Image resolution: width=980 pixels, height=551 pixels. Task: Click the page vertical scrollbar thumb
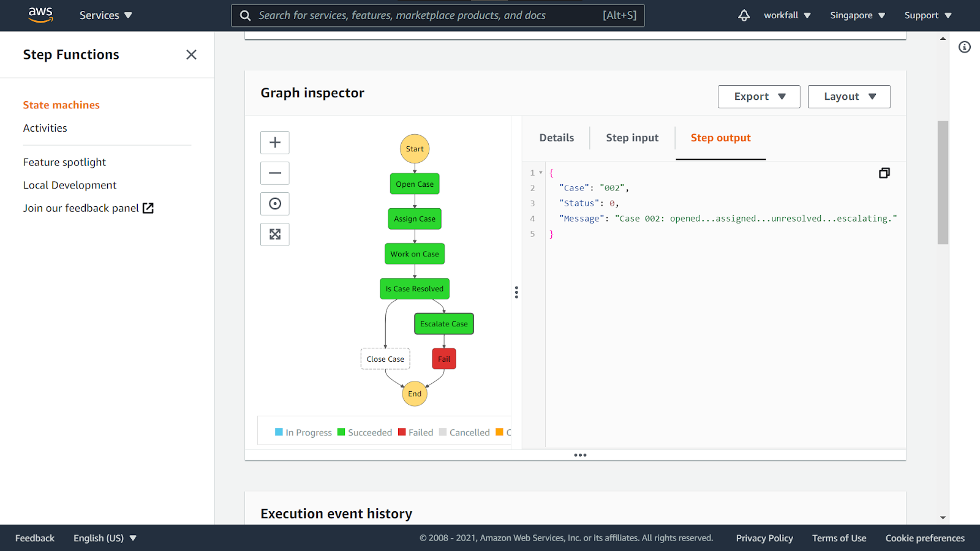943,182
